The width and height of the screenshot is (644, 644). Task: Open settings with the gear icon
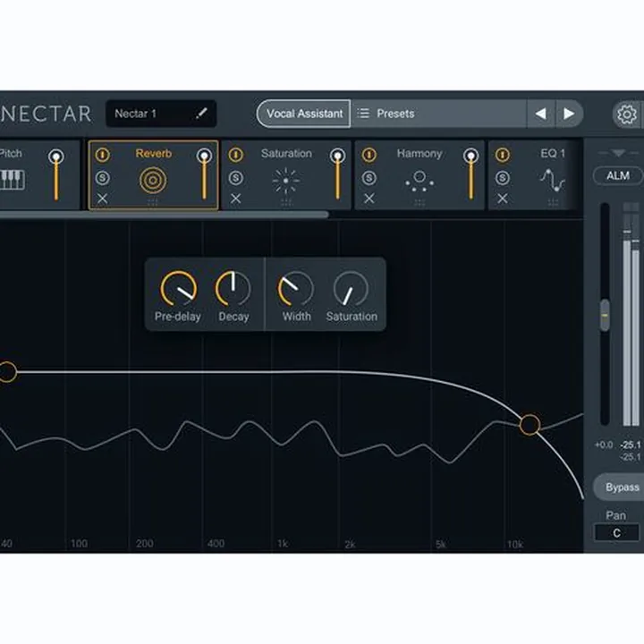coord(627,114)
